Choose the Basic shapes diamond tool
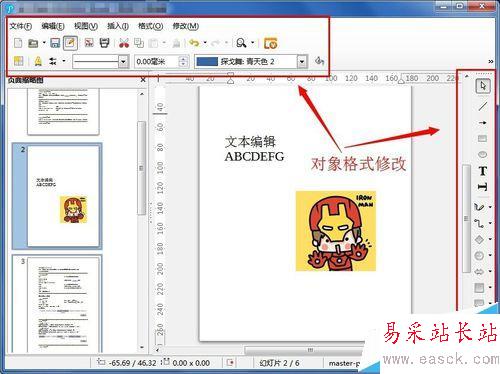500x374 pixels. tap(479, 239)
